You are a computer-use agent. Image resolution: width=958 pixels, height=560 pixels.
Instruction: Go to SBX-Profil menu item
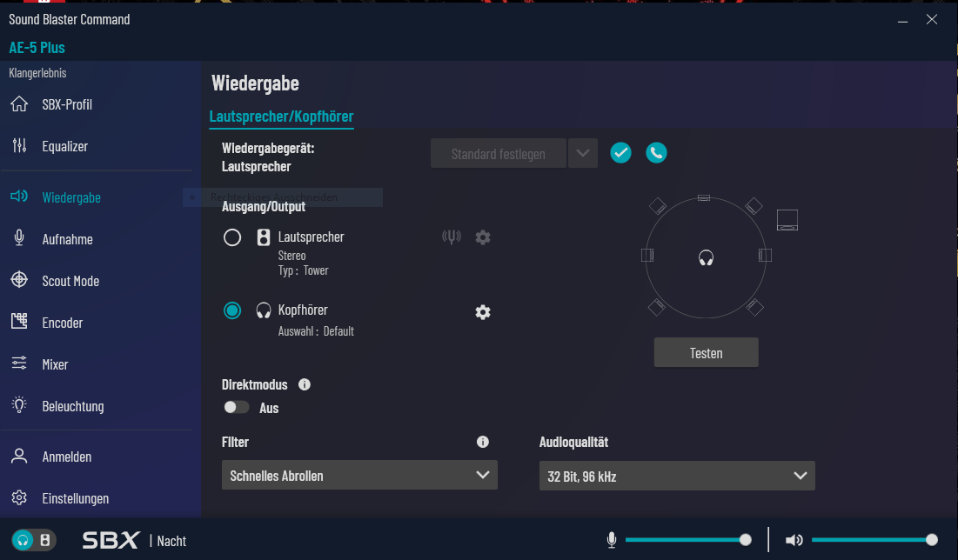pos(67,104)
